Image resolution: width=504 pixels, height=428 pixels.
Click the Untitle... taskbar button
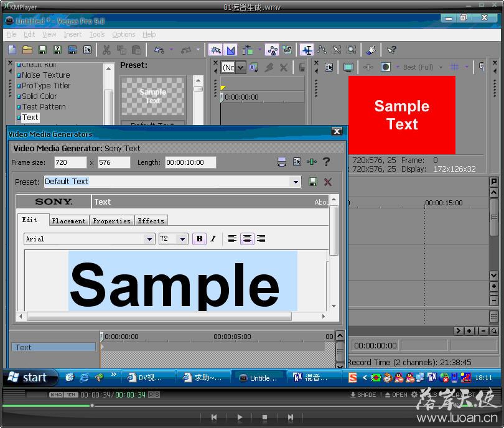258,378
